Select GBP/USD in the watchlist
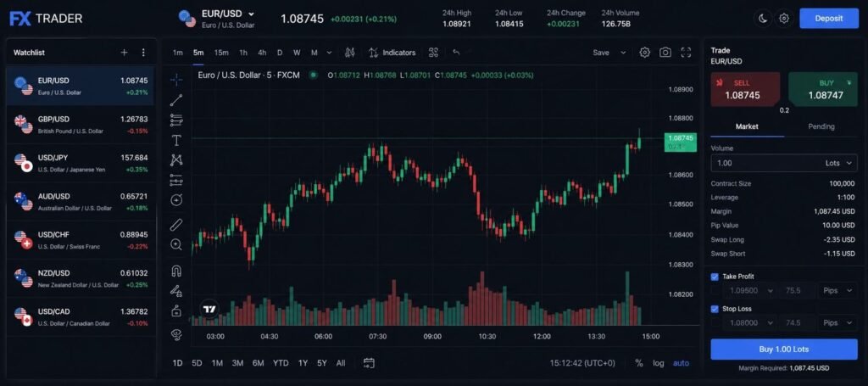This screenshot has height=386, width=868. 81,125
